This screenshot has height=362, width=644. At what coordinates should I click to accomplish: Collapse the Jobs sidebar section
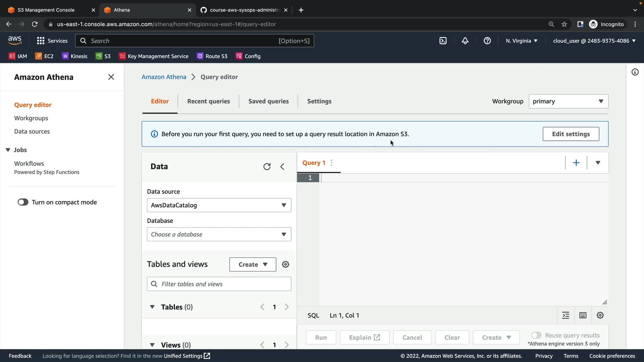click(8, 150)
